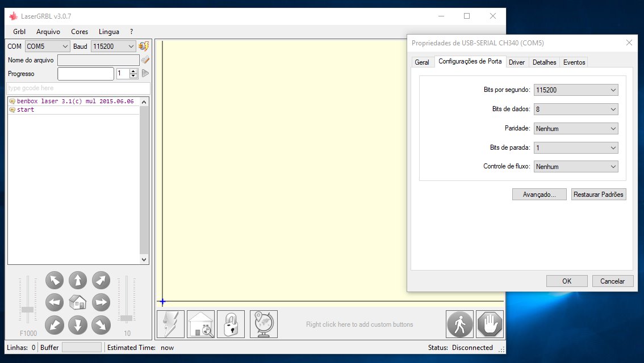
Task: Open the Bits por segundo dropdown
Action: 576,90
